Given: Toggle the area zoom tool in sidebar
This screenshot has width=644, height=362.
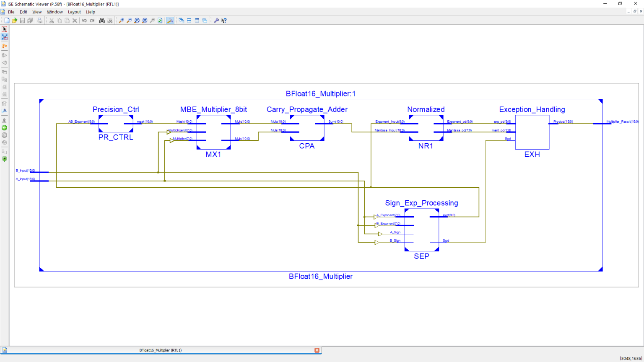Looking at the screenshot, I should [5, 37].
